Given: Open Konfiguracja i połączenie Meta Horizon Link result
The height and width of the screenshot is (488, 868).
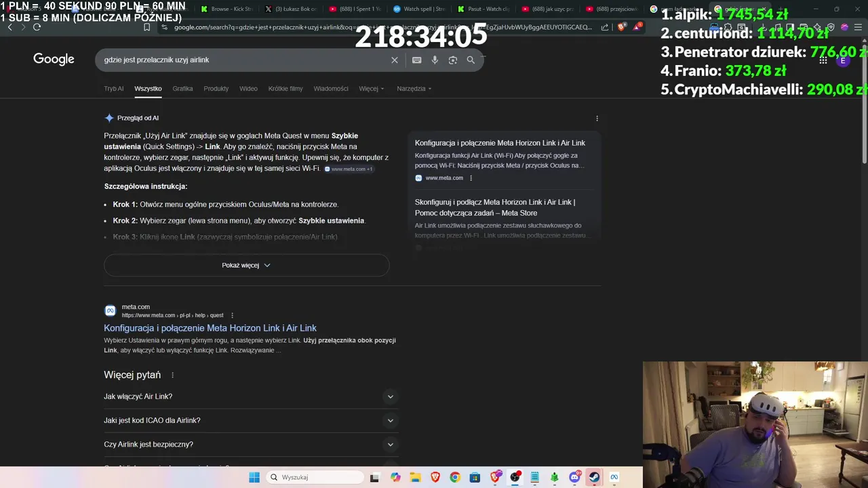Looking at the screenshot, I should pyautogui.click(x=210, y=328).
